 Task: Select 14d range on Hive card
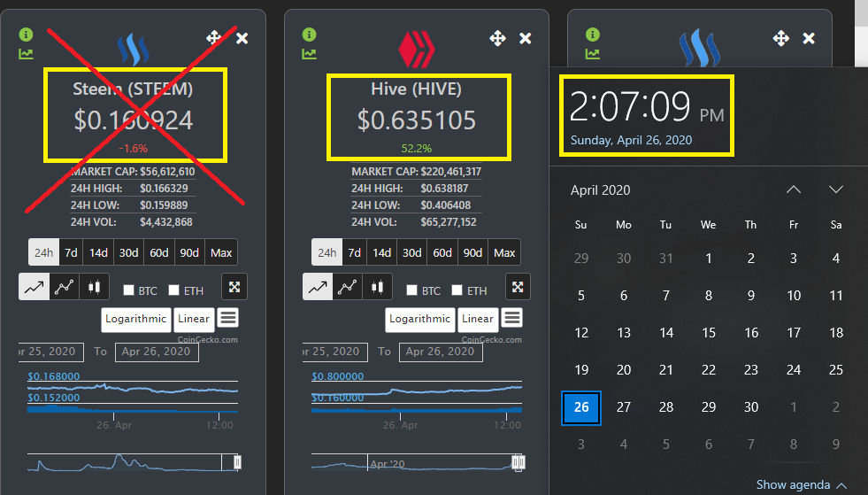tap(382, 252)
